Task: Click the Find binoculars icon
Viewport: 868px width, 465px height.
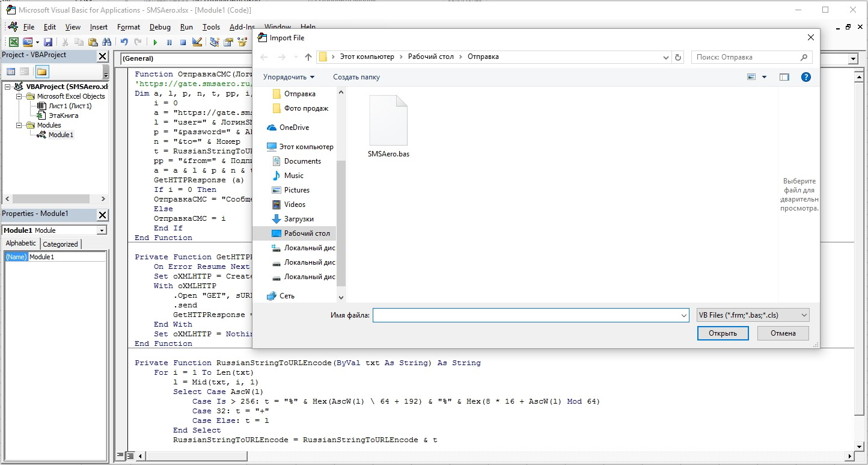Action: [x=106, y=42]
